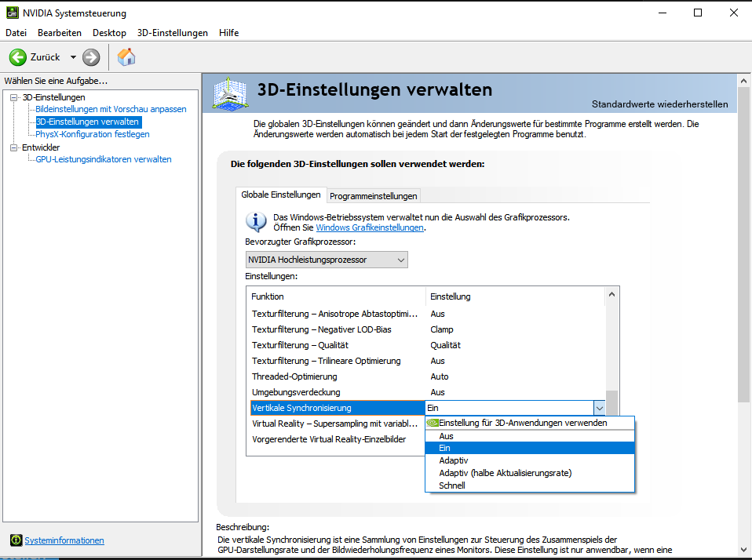The width and height of the screenshot is (752, 560).
Task: Switch to the Programmeinstellungen tab
Action: (373, 196)
